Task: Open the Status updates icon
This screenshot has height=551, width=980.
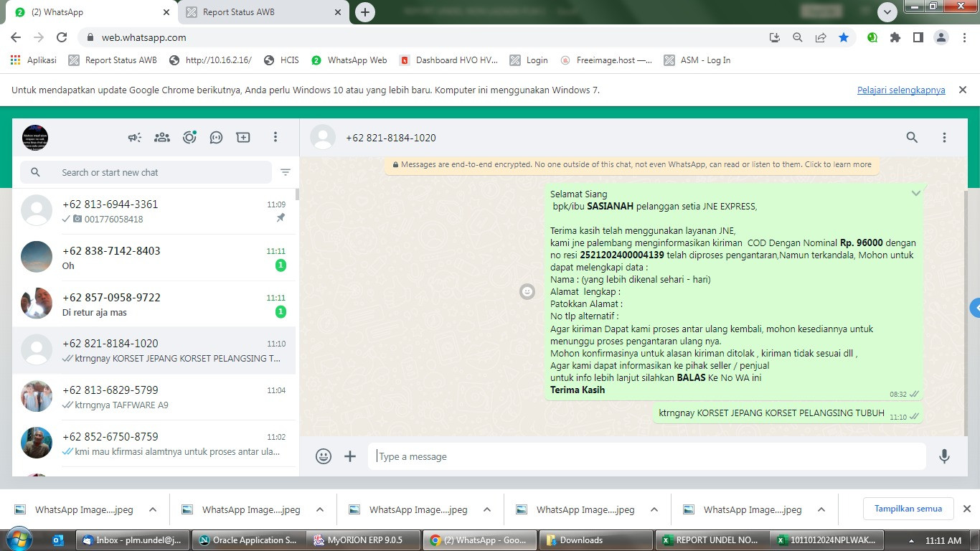Action: pyautogui.click(x=189, y=137)
